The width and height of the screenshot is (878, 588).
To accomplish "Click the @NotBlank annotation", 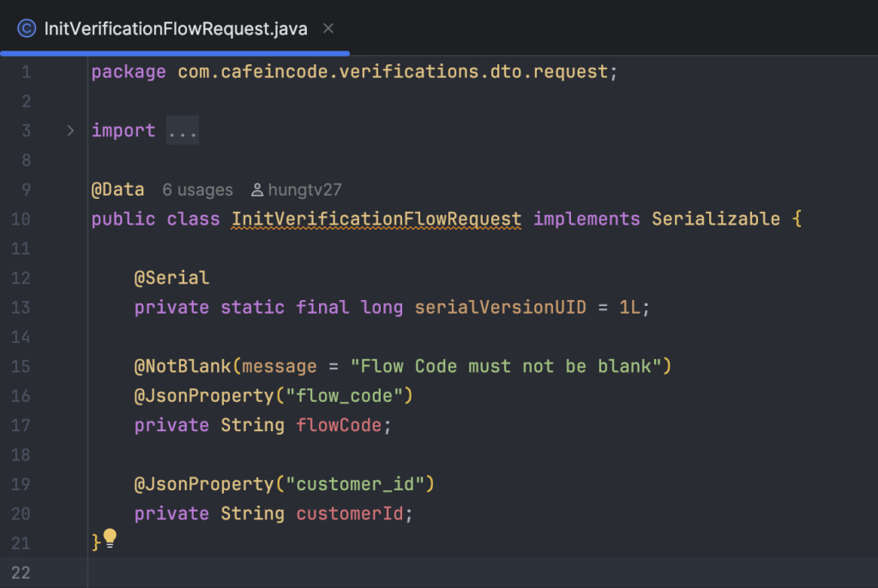I will (x=182, y=366).
